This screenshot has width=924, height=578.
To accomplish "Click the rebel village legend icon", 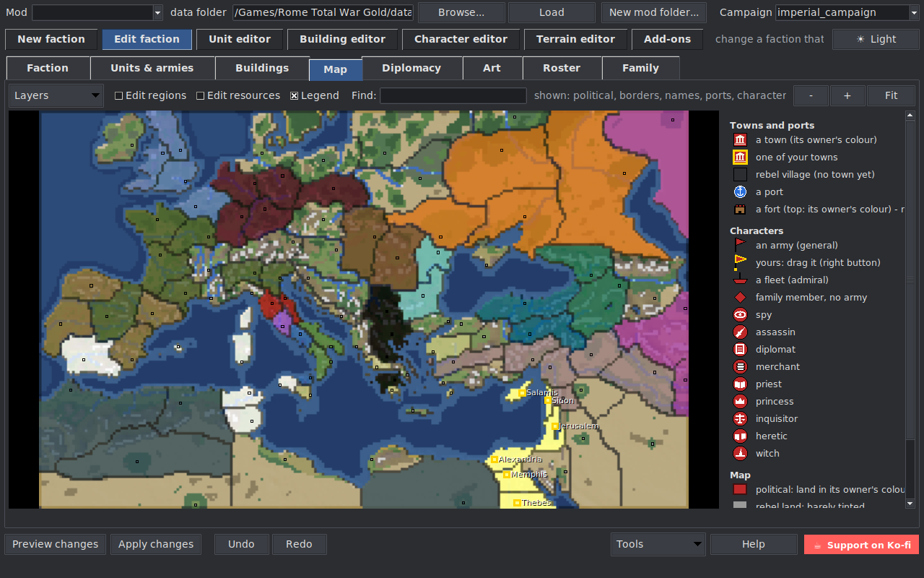I will tap(740, 175).
